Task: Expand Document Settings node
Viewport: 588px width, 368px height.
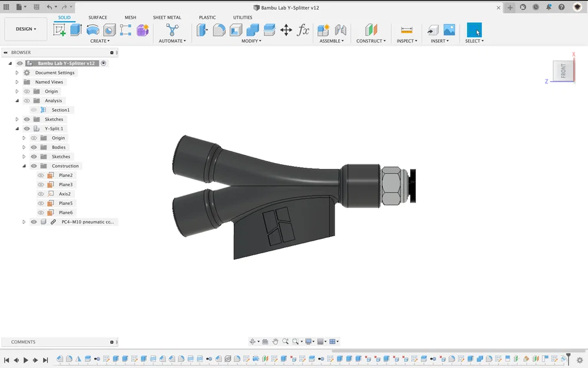Action: 17,72
